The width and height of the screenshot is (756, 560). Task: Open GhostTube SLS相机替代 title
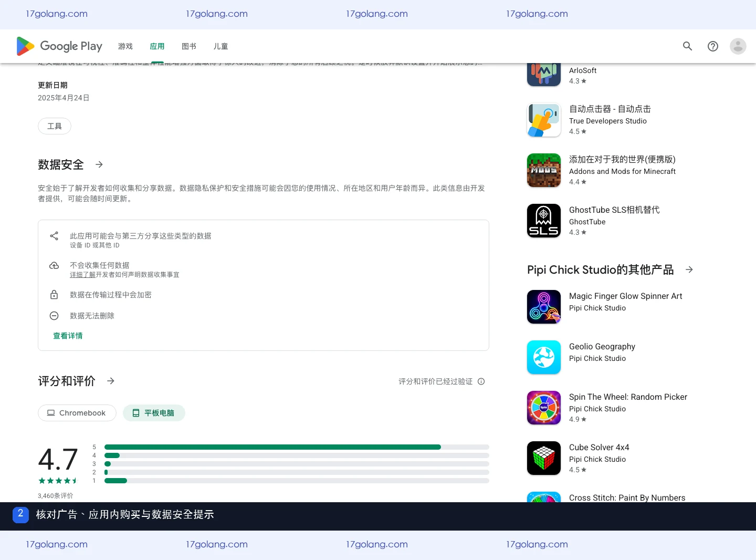pos(614,210)
